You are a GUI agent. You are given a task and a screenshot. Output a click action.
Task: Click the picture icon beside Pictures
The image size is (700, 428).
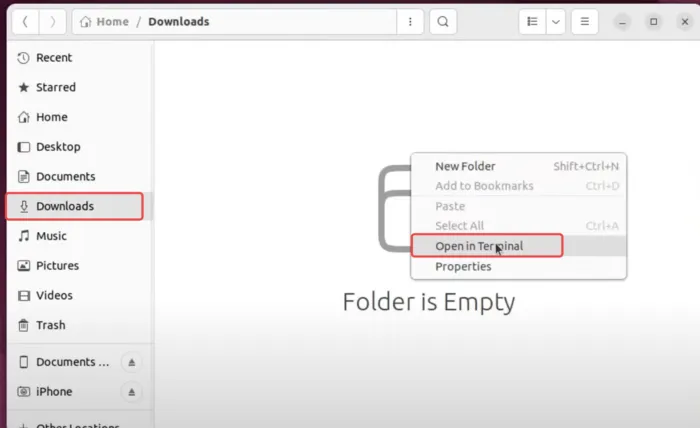click(23, 266)
